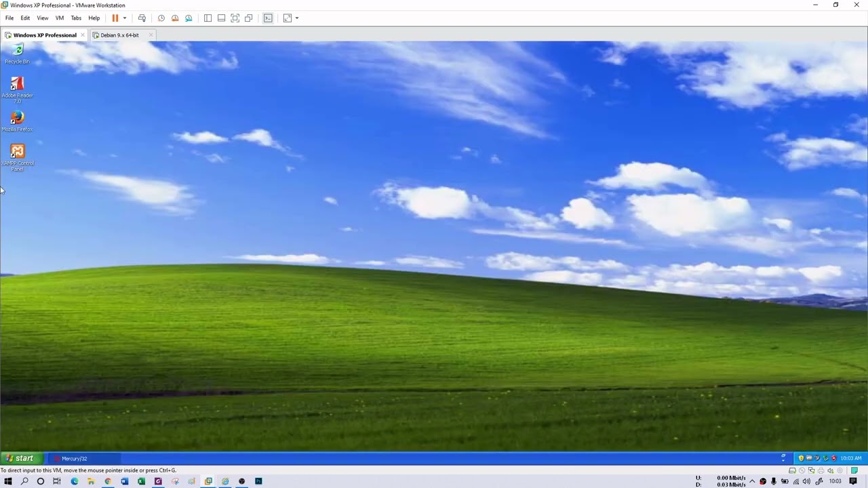Click the VMware message log icon
This screenshot has width=868, height=488.
[854, 470]
